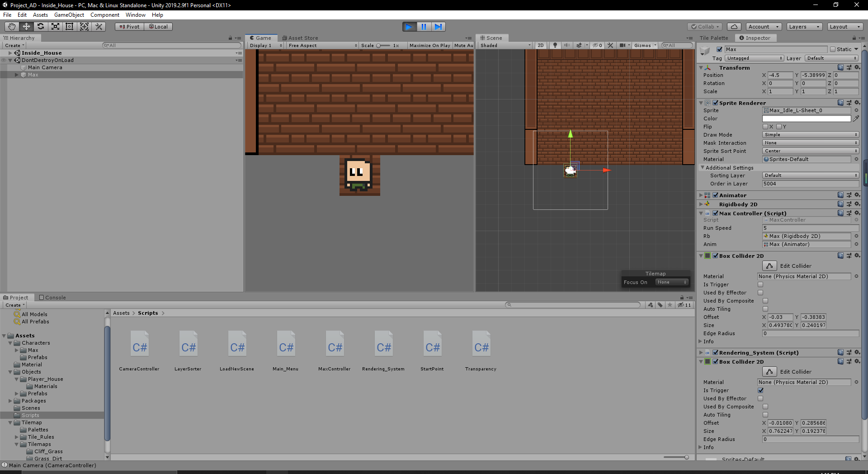The width and height of the screenshot is (868, 474).
Task: Select the Rect tool
Action: (70, 27)
